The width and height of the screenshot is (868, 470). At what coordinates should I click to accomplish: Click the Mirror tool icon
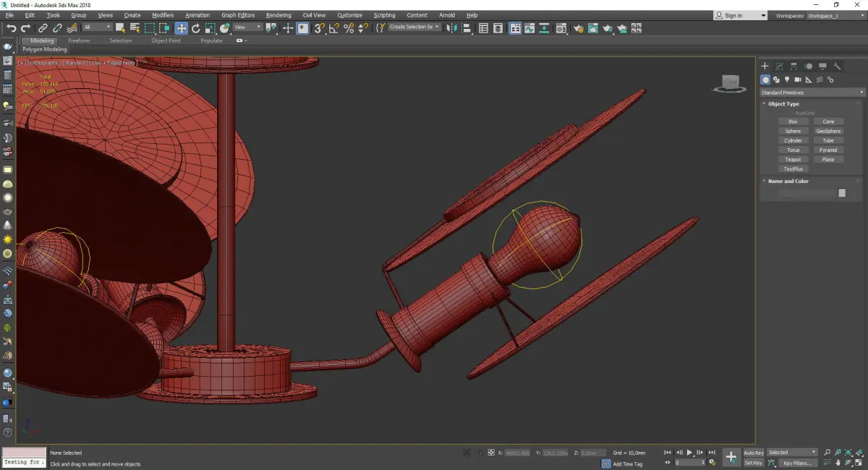451,28
